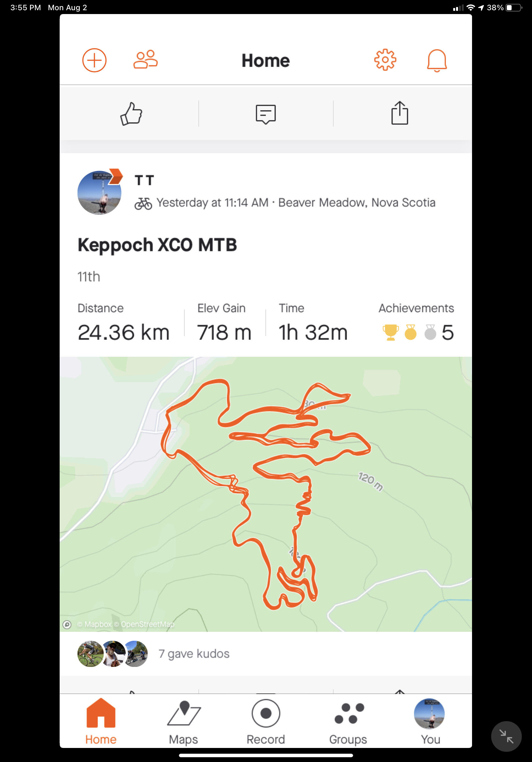This screenshot has width=532, height=762.
Task: Open comments with the speech bubble icon
Action: tap(266, 114)
